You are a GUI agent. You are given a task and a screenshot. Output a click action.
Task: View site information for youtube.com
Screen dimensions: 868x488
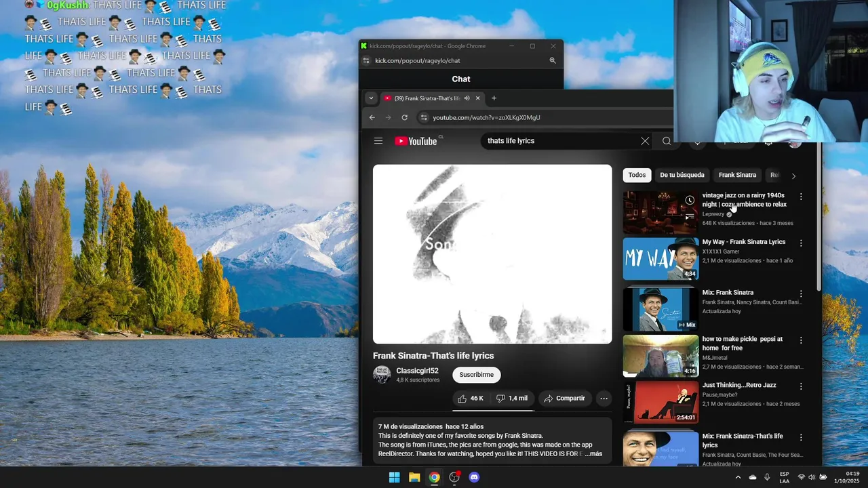424,117
